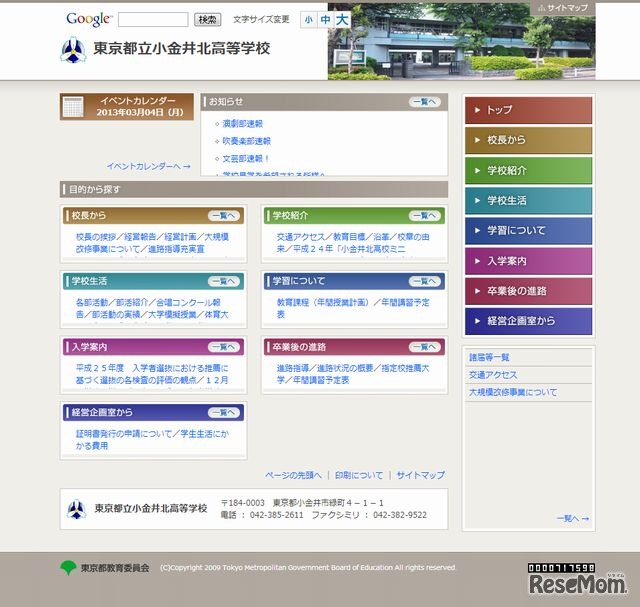Viewport: 640px width, 607px height.
Task: Follow the イベントカレンダーへ arrow link
Action: coord(149,166)
